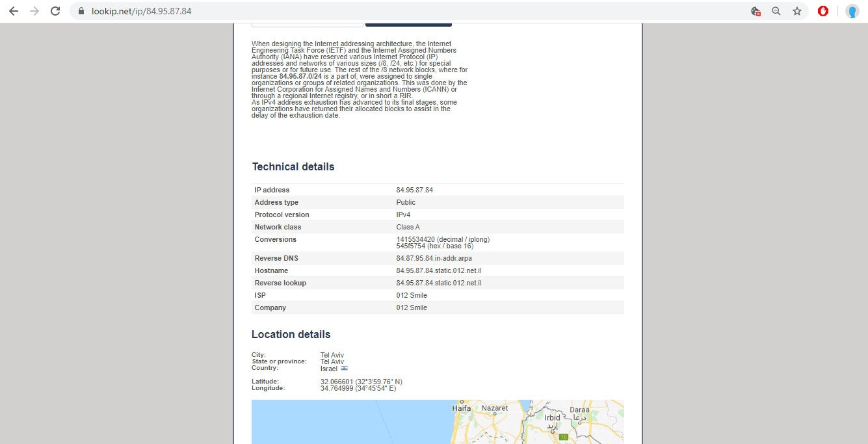Click the 012 Smile ISP value
The image size is (868, 444).
412,295
